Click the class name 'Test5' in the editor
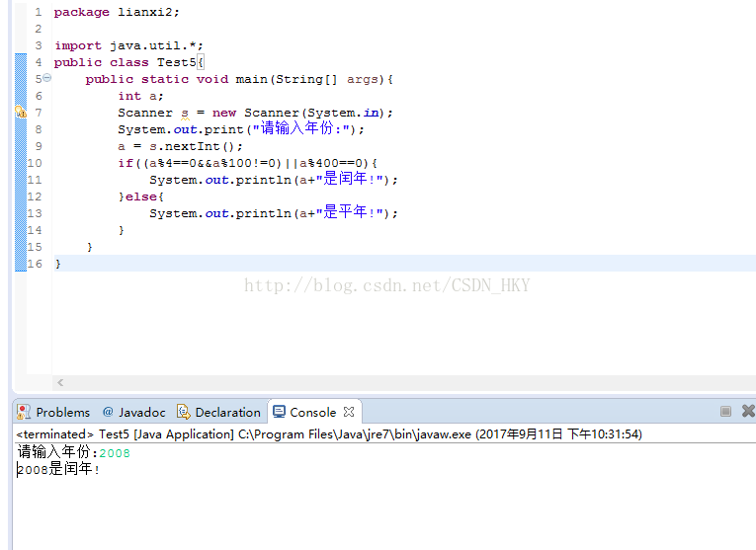 pos(177,62)
